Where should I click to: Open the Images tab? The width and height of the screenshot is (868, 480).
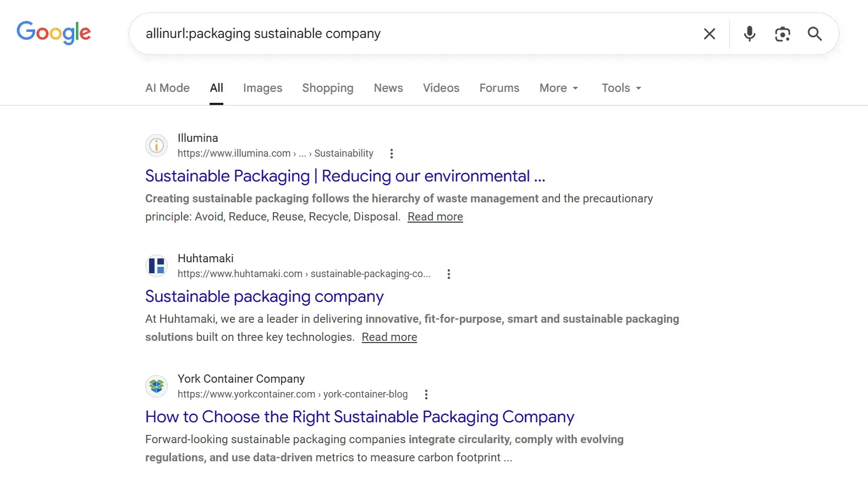click(x=262, y=88)
